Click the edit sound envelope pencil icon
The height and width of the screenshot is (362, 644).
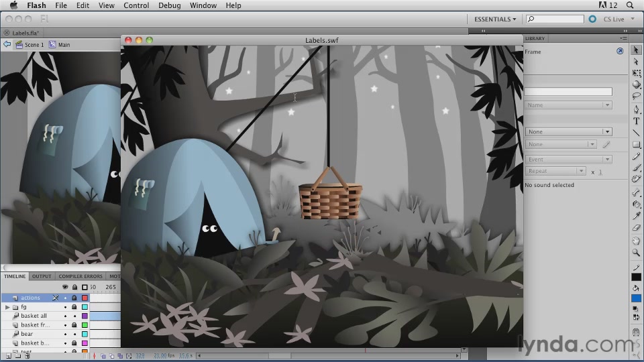[x=606, y=144]
